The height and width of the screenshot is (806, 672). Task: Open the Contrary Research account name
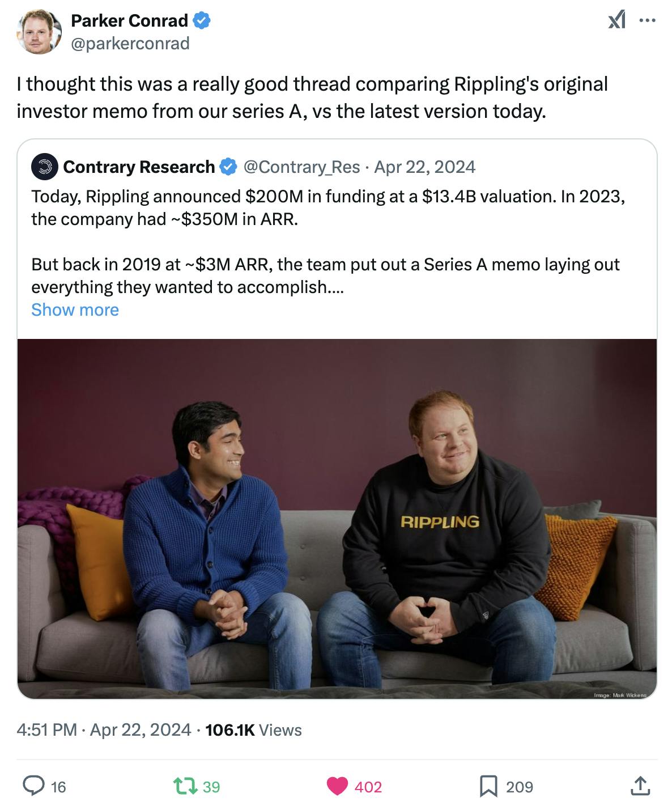(x=139, y=167)
